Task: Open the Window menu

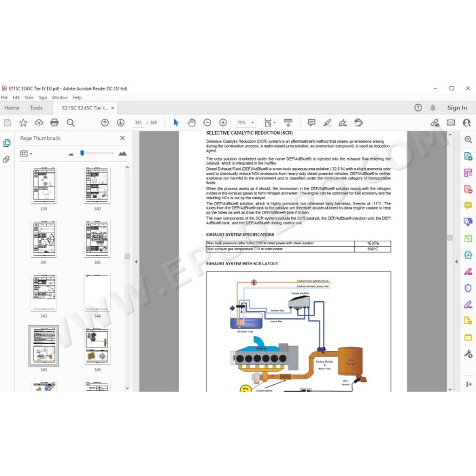Action: [60, 97]
